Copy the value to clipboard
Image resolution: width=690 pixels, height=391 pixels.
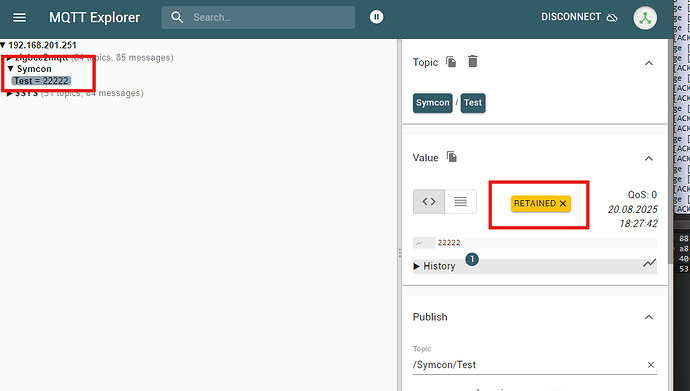point(452,157)
